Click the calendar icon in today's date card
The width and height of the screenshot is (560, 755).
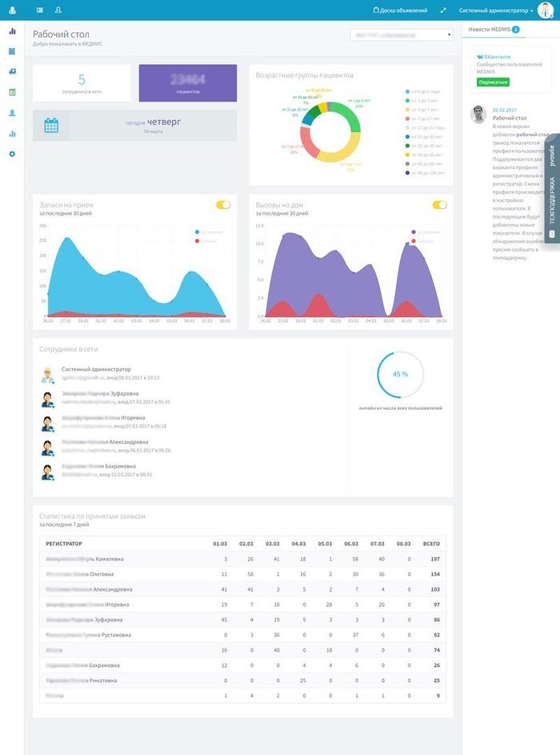tap(51, 126)
